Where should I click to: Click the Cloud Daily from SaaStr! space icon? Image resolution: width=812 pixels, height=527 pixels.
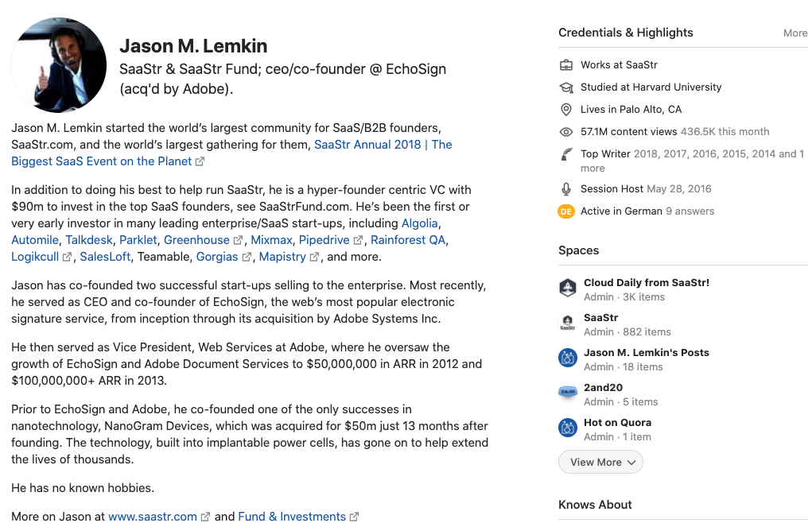pos(567,289)
